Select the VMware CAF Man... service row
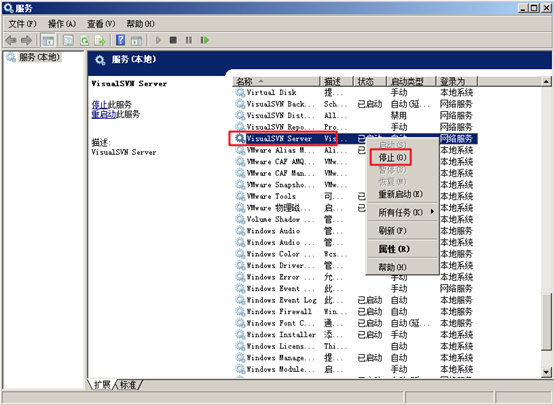554x405 pixels. pyautogui.click(x=354, y=173)
